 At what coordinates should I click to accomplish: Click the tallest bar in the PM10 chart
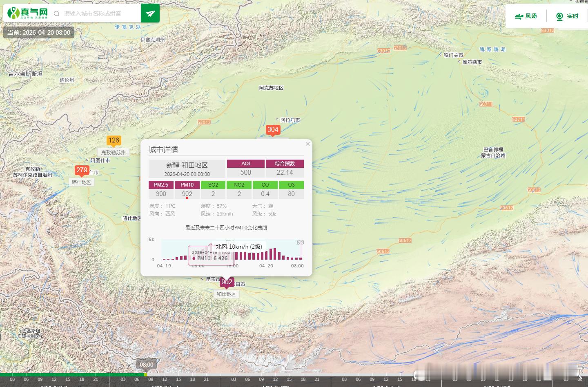(211, 251)
